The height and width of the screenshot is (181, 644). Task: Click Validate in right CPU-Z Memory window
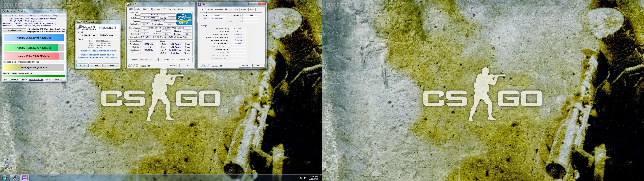pyautogui.click(x=245, y=66)
